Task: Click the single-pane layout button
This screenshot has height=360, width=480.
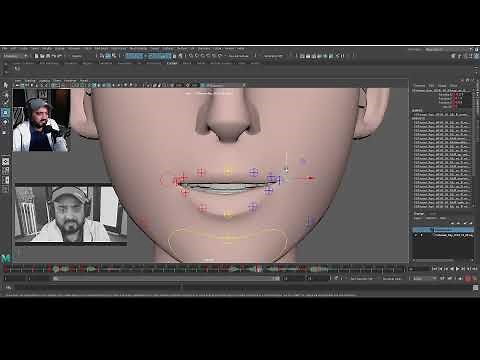Action: click(x=5, y=162)
